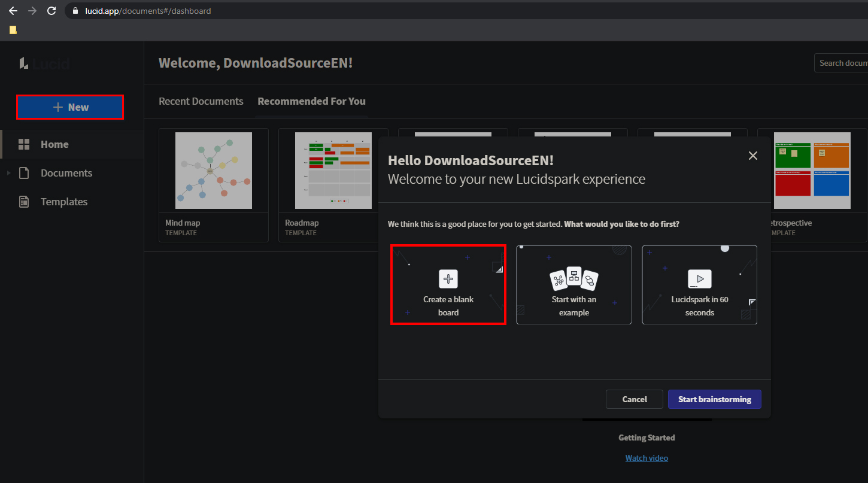Expand the Documents tree arrow

8,173
